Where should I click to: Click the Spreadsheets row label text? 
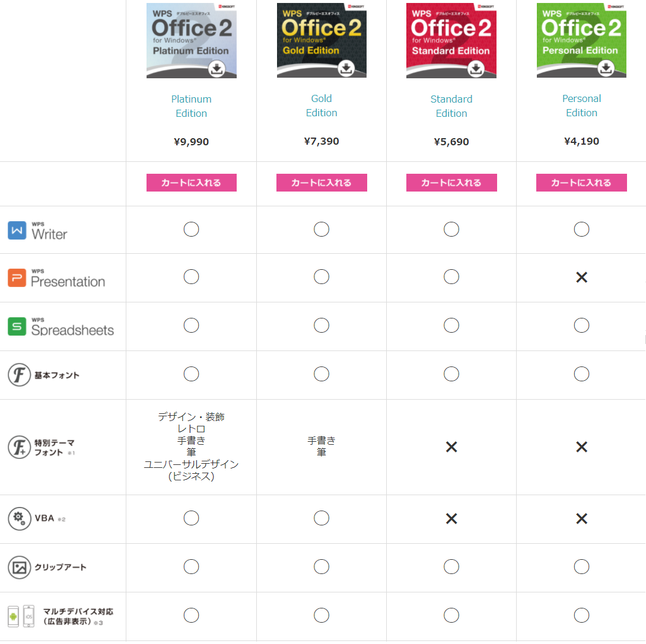[72, 327]
